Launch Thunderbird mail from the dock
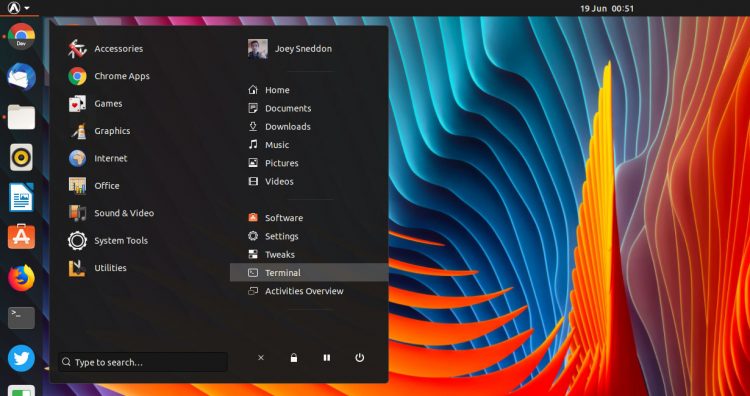The width and height of the screenshot is (750, 396). (x=21, y=77)
